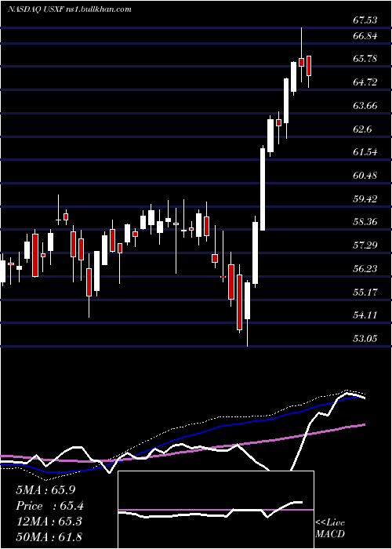Click the 5MA : 65.9 legend value
This screenshot has height=549, width=392.
click(x=45, y=490)
